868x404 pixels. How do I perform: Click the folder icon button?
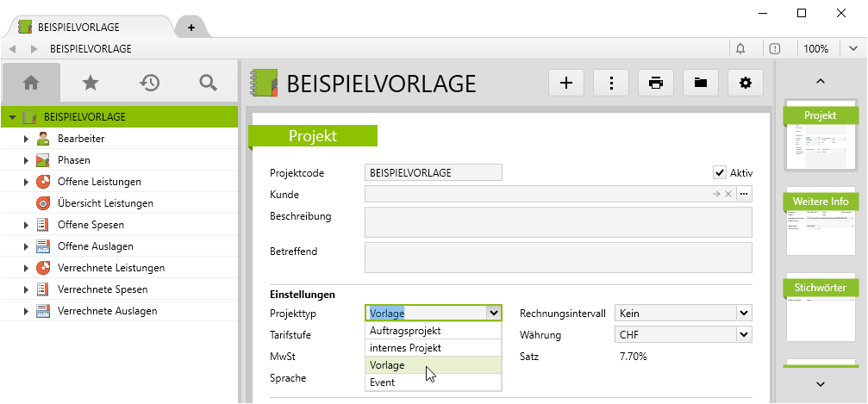pyautogui.click(x=701, y=83)
